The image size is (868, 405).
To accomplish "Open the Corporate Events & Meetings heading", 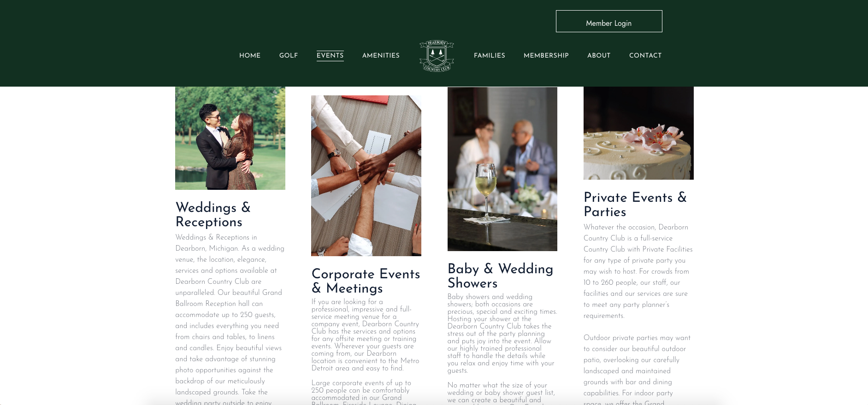I will pos(366,281).
